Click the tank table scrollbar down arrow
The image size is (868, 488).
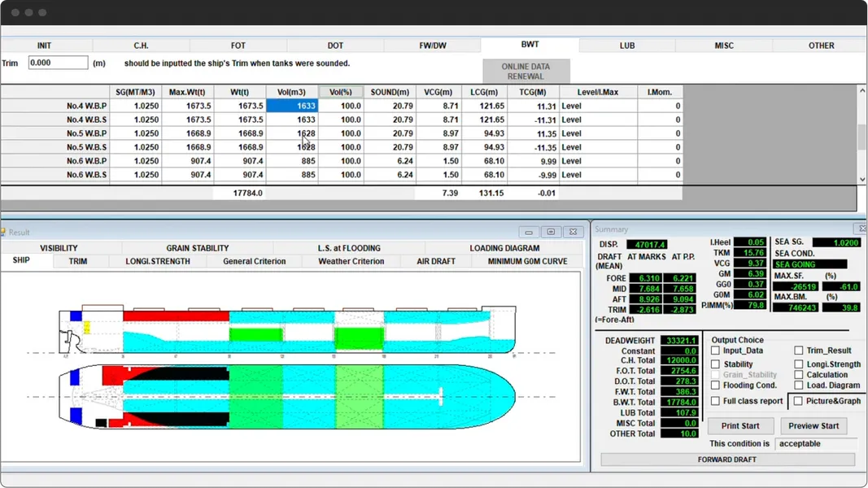point(861,177)
